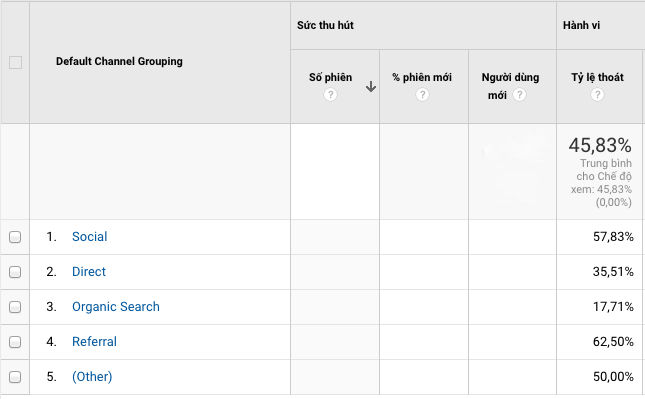
Task: Check the Direct row checkbox
Action: pyautogui.click(x=15, y=272)
